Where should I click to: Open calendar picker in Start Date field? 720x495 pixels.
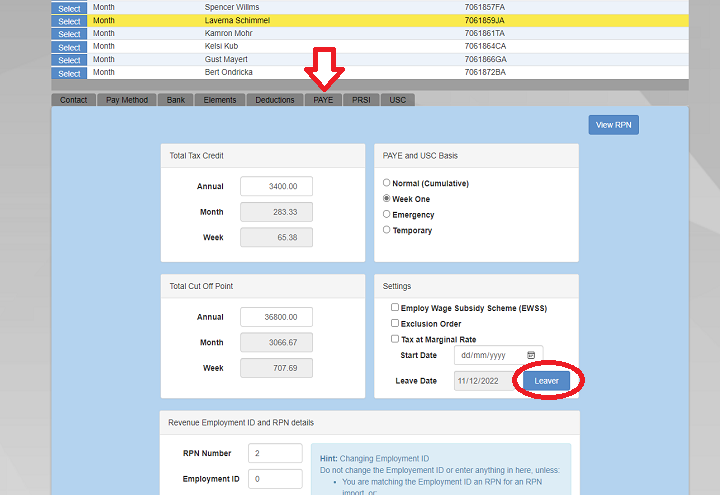[x=531, y=355]
